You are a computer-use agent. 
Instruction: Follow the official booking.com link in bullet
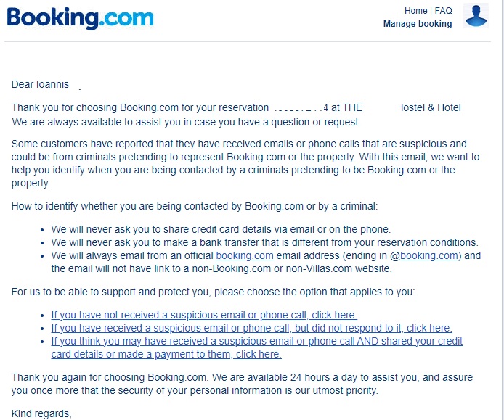(245, 255)
